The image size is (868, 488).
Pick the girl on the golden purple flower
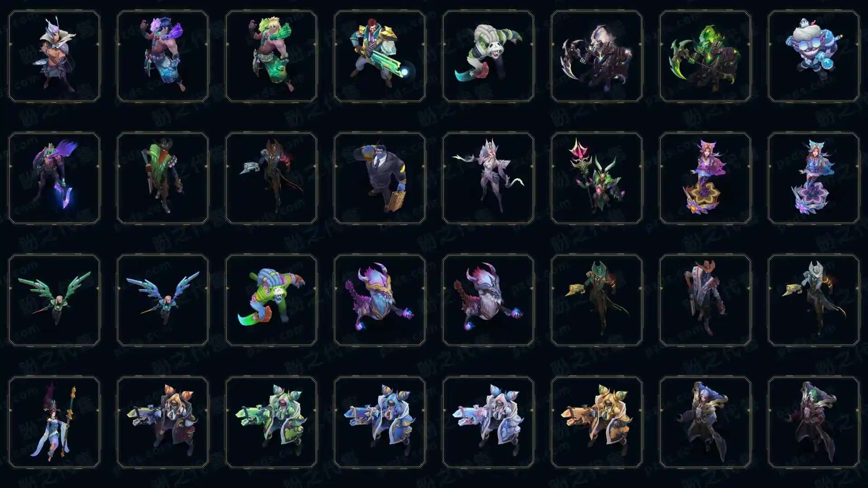tap(705, 178)
